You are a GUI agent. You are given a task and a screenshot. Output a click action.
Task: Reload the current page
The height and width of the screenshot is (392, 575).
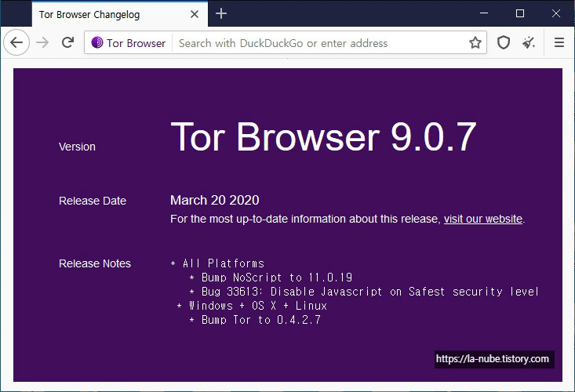[67, 43]
